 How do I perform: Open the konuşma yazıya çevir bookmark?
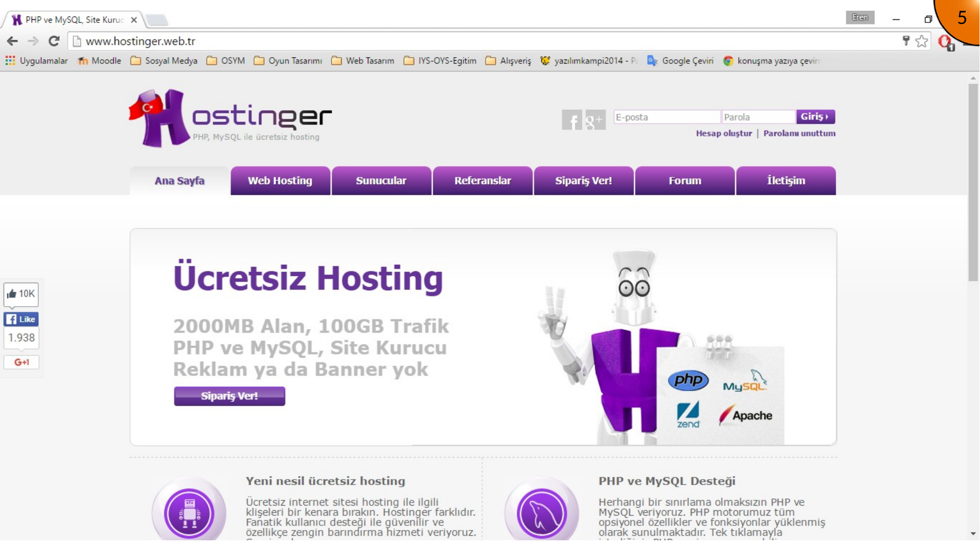[771, 61]
